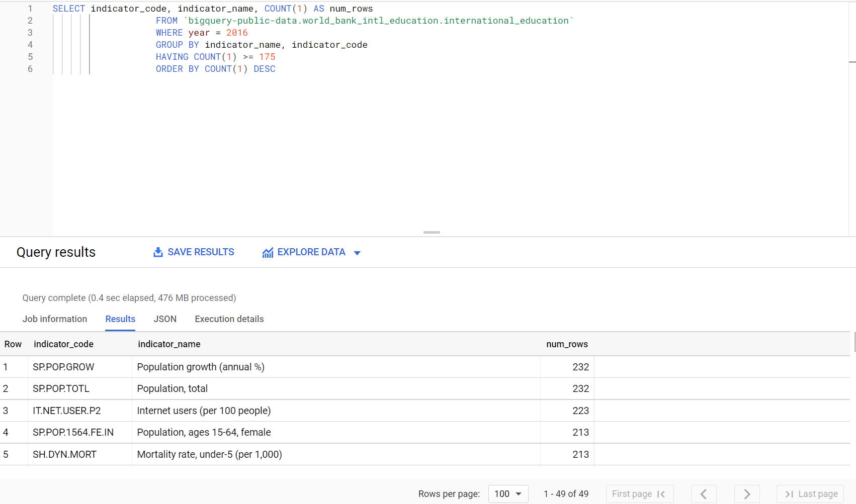Click num_rows value for SH.DYN.MORT

coord(580,454)
